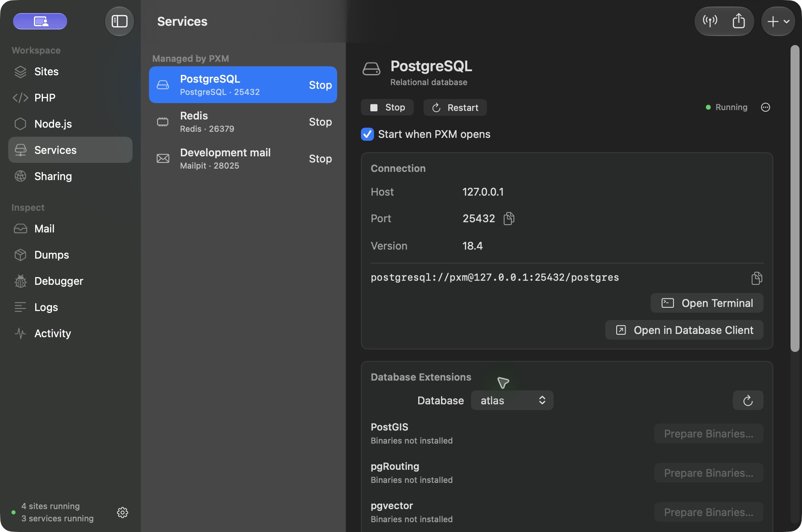The image size is (802, 532).
Task: Click the Development mail envelope icon
Action: pos(163,159)
